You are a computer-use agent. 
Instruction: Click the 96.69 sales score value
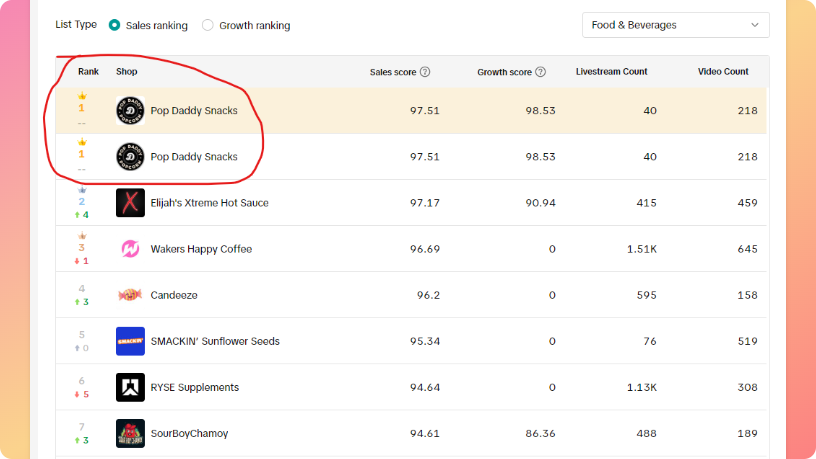click(425, 249)
